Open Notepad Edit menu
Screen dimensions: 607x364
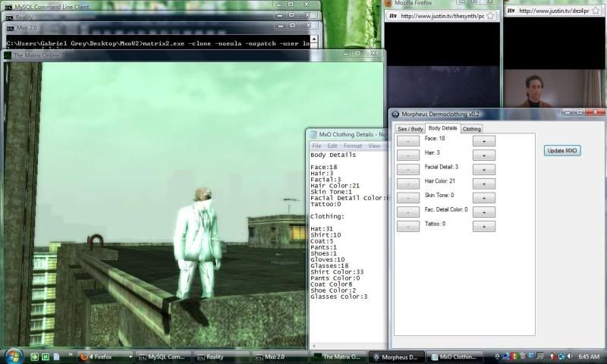(332, 146)
